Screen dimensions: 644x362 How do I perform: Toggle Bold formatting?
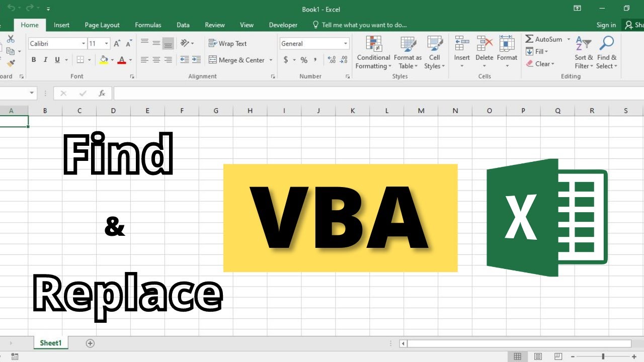pyautogui.click(x=34, y=60)
